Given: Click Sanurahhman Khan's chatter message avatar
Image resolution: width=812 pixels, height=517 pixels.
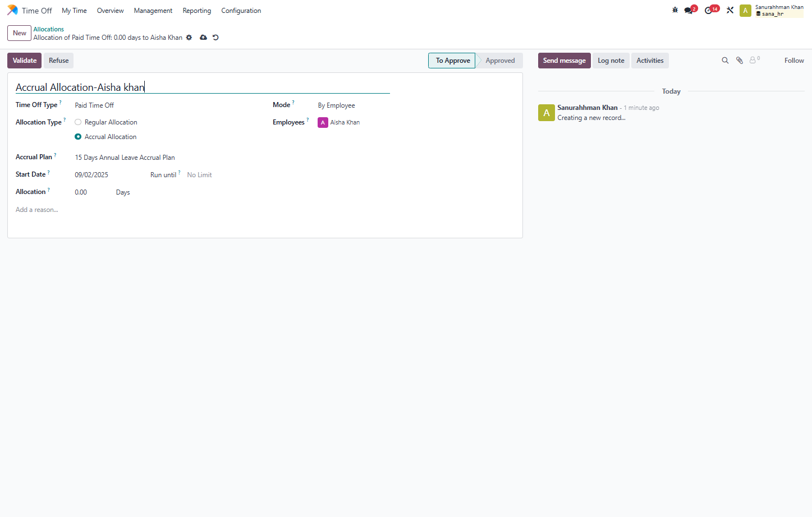Looking at the screenshot, I should coord(547,113).
